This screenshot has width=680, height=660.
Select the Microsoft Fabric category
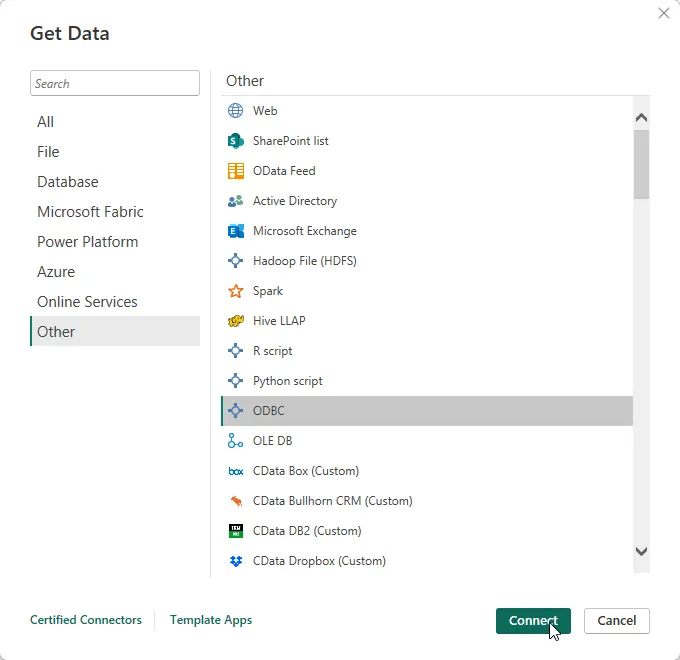pyautogui.click(x=90, y=212)
